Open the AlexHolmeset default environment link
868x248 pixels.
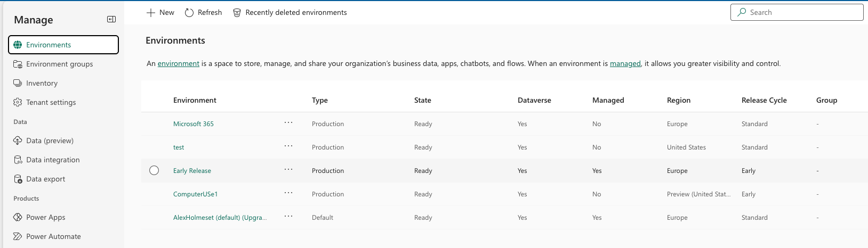point(220,218)
